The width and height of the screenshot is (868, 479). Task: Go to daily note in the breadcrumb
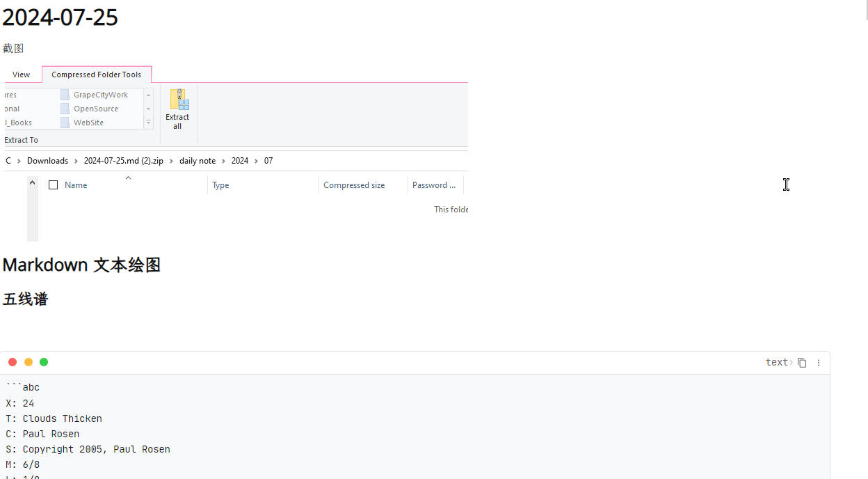[198, 161]
